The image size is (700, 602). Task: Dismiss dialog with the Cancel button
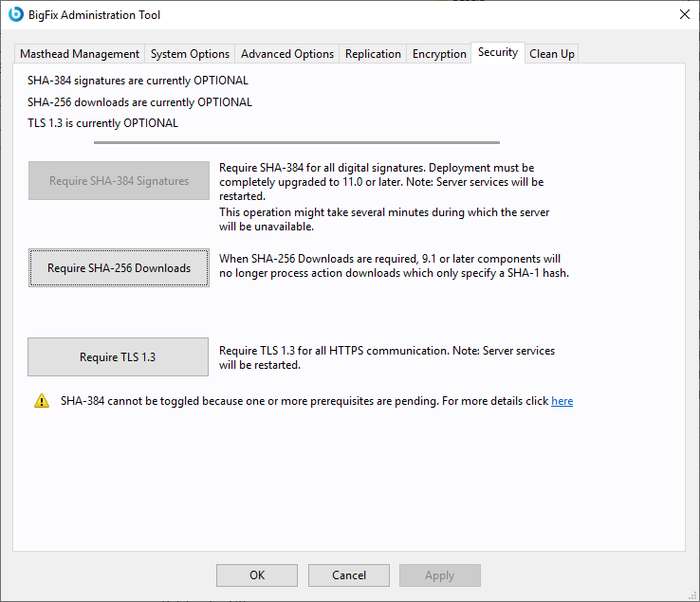tap(349, 575)
